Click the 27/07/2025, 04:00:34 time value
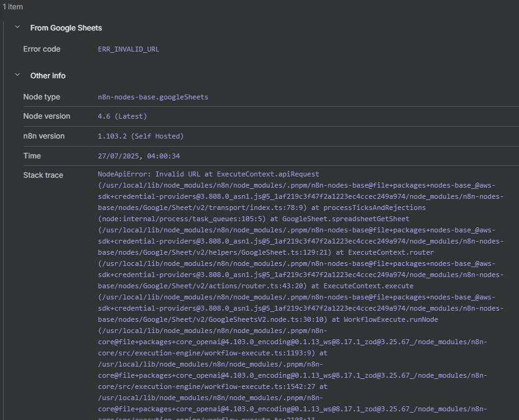Screen dimensions: 519x420 pos(139,156)
